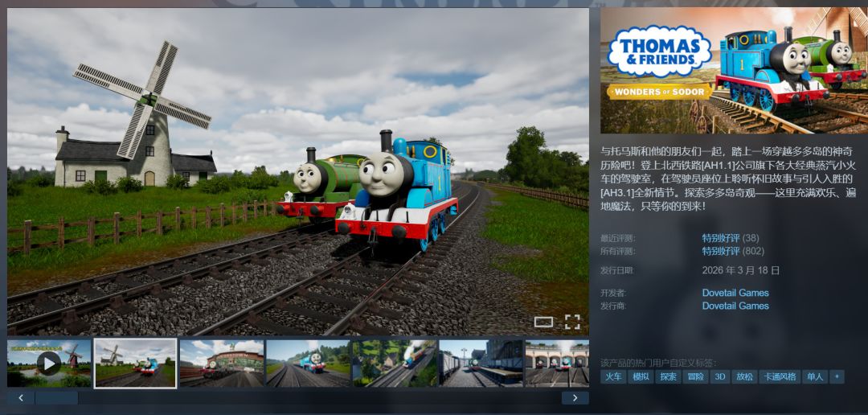The width and height of the screenshot is (868, 415).
Task: Play the trailer video thumbnail
Action: coord(49,364)
